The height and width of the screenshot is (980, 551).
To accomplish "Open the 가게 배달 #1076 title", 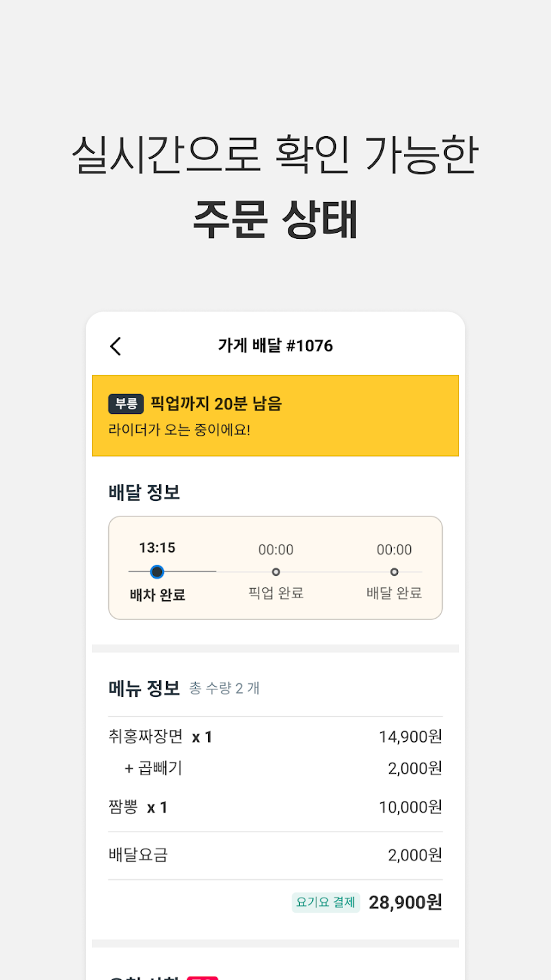I will (x=275, y=346).
